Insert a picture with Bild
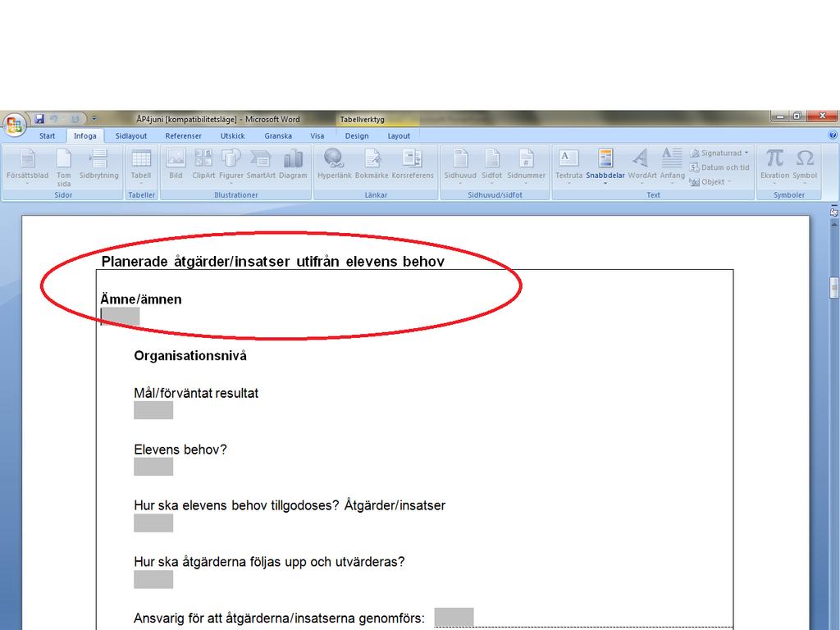The width and height of the screenshot is (840, 630). tap(176, 165)
